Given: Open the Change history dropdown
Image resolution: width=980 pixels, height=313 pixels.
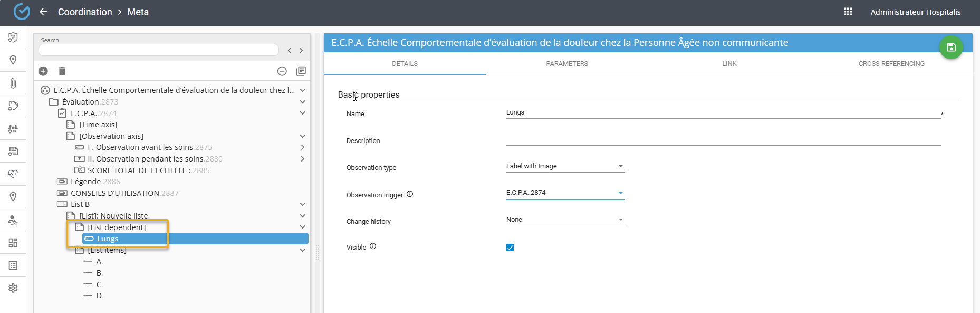Looking at the screenshot, I should tap(565, 220).
